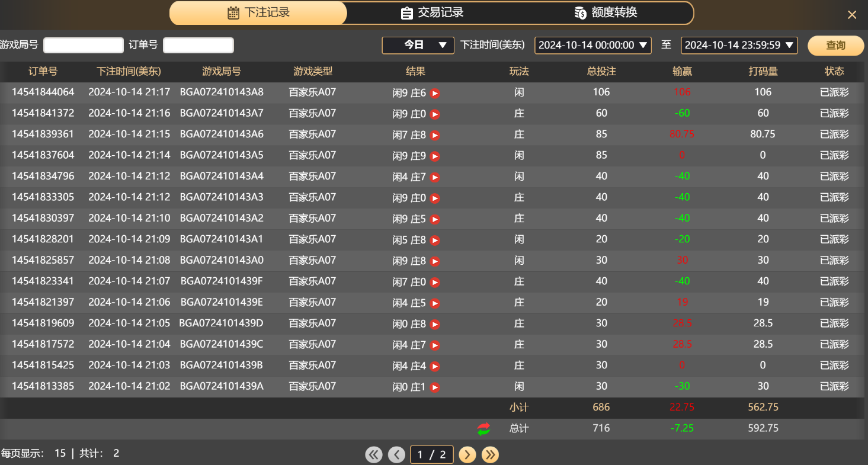
Task: Click inside the 订单号 input field
Action: click(198, 45)
